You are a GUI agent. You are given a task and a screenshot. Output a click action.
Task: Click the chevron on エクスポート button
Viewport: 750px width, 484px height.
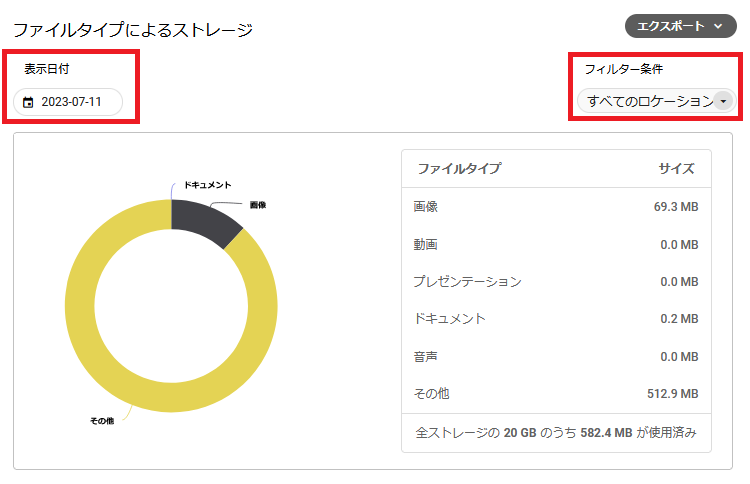click(x=719, y=27)
